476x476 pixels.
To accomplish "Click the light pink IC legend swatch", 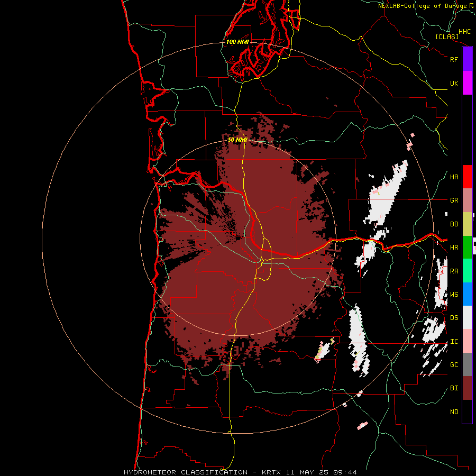I will coord(467,341).
